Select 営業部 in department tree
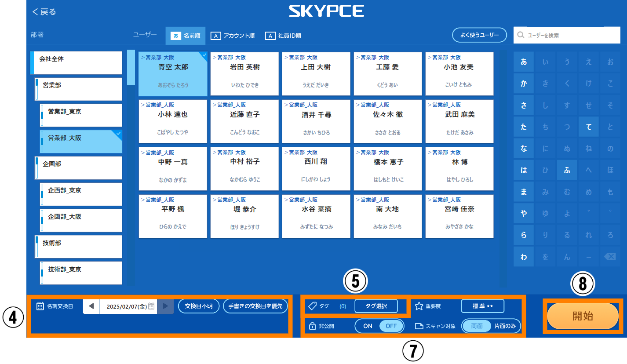 point(78,89)
